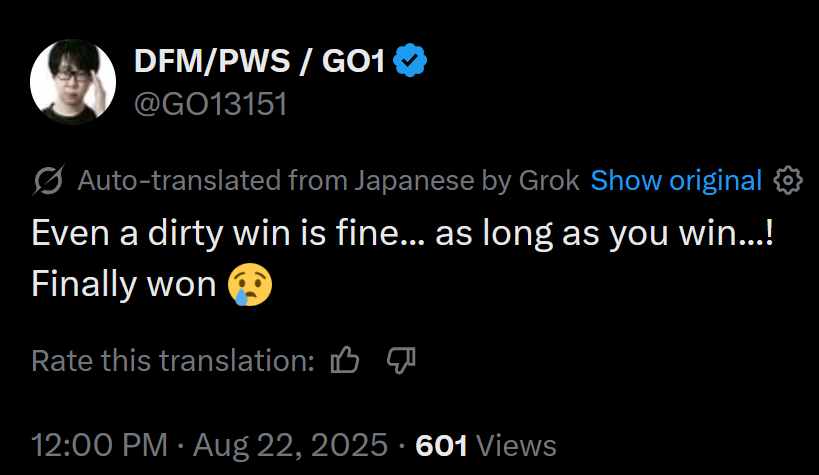Rate translation with thumbs up
This screenshot has width=819, height=475.
coord(345,360)
